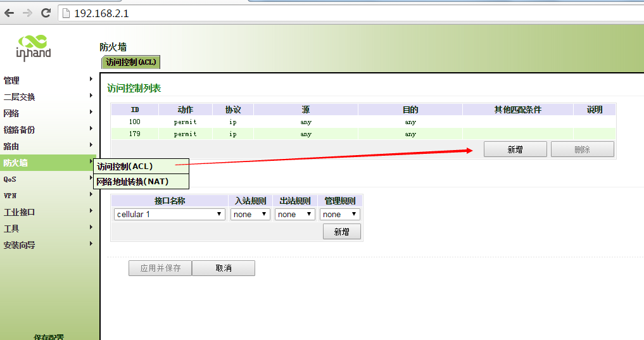Image resolution: width=644 pixels, height=340 pixels.
Task: Click the 源 column header
Action: click(x=306, y=110)
